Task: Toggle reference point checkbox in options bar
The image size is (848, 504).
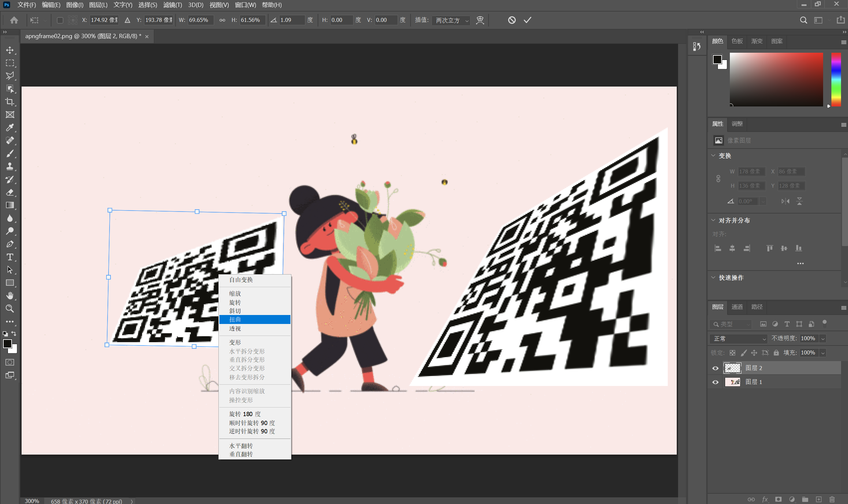Action: point(60,20)
